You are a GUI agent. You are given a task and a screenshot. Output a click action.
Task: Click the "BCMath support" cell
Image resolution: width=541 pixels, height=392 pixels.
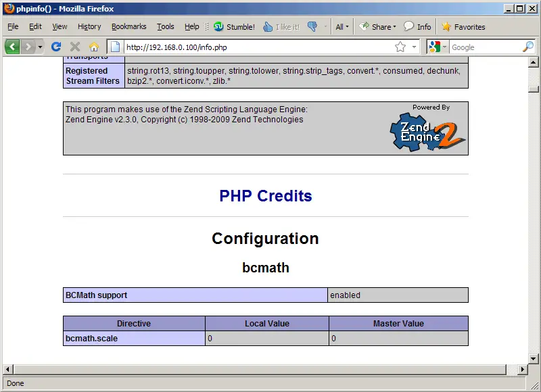tap(195, 295)
